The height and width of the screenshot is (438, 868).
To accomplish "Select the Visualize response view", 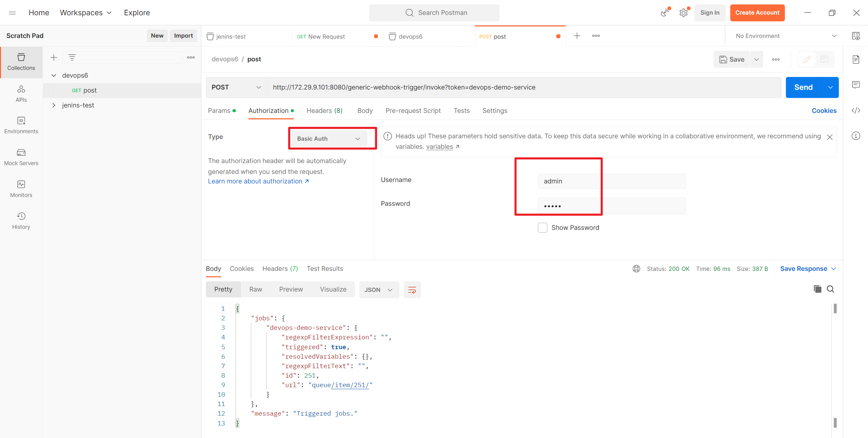I will point(333,290).
